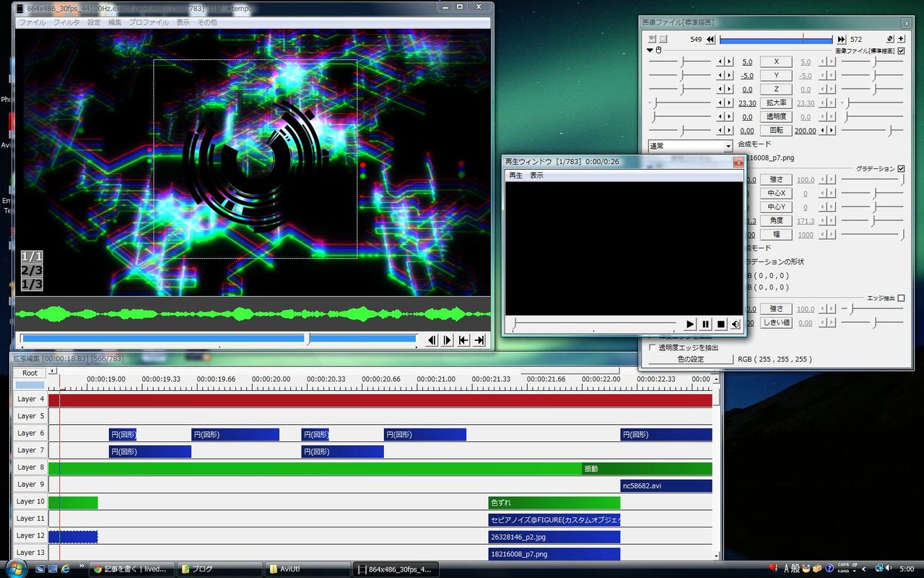Check 透明度エッジを抽出 option
The height and width of the screenshot is (578, 924).
653,348
